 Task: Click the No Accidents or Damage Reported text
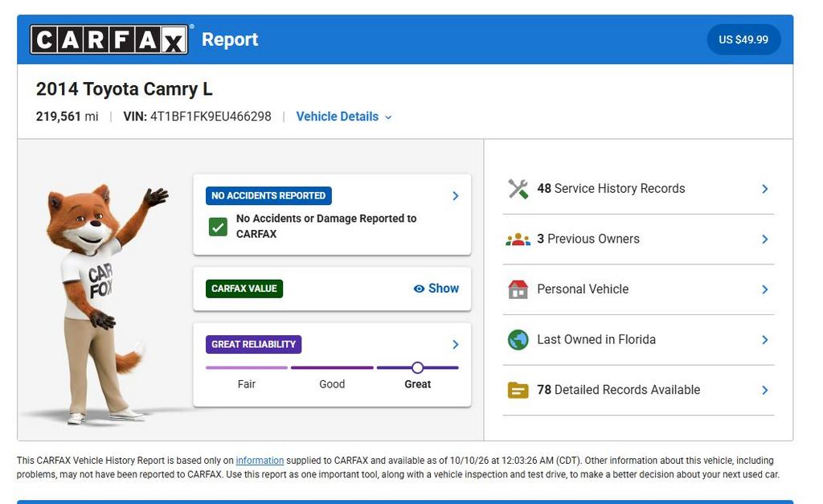pyautogui.click(x=326, y=226)
